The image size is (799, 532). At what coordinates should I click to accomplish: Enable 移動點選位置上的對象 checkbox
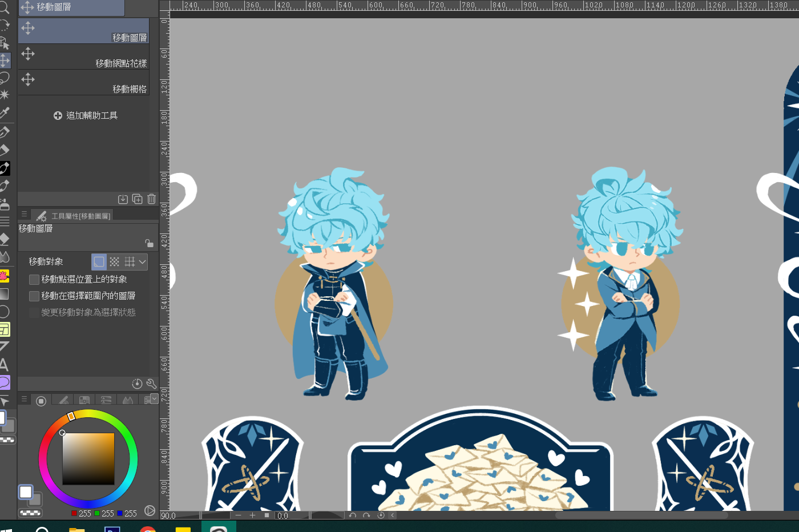click(x=34, y=280)
